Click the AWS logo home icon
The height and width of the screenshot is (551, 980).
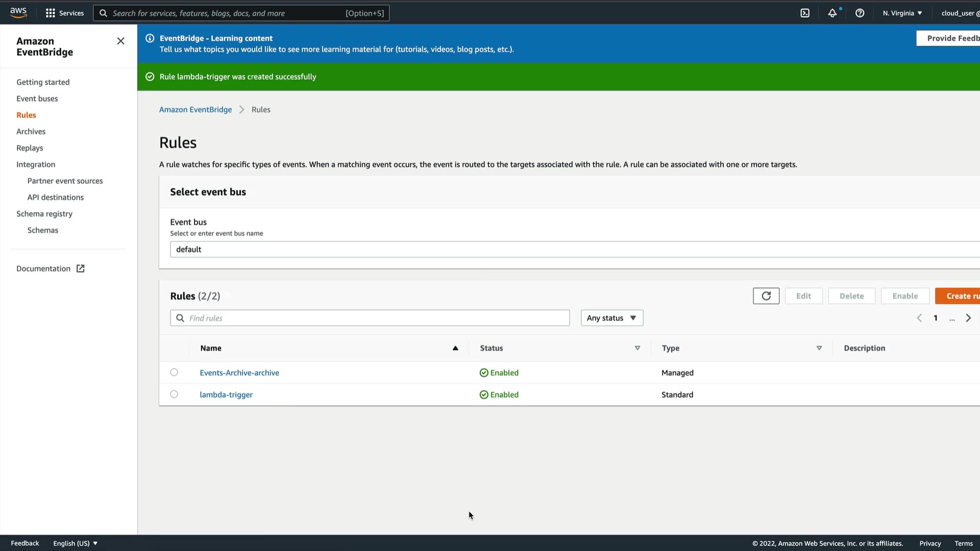tap(18, 13)
